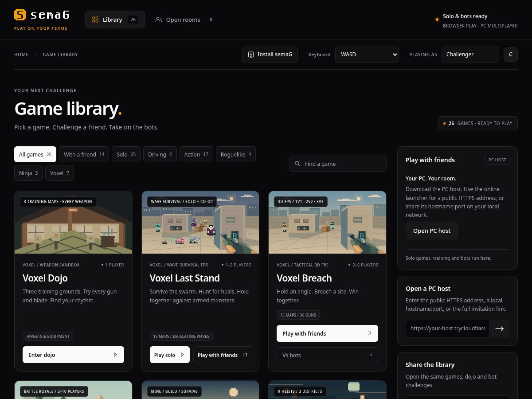This screenshot has width=532, height=399.
Task: Filter games by Ninja
Action: click(x=28, y=173)
